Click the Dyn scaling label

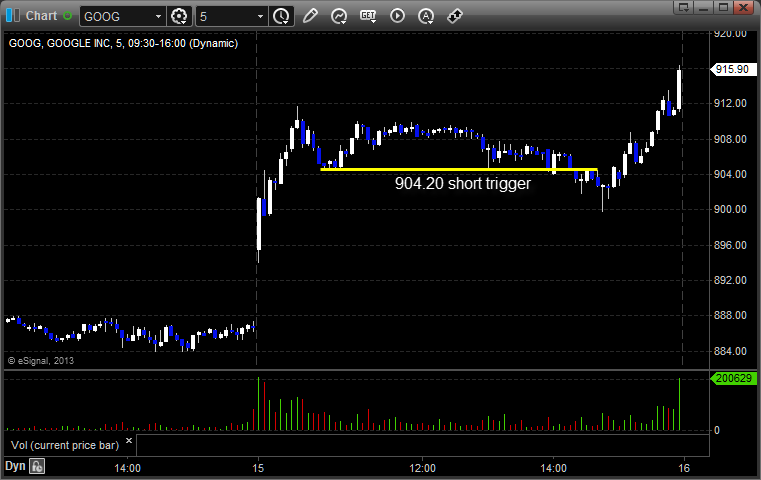15,466
